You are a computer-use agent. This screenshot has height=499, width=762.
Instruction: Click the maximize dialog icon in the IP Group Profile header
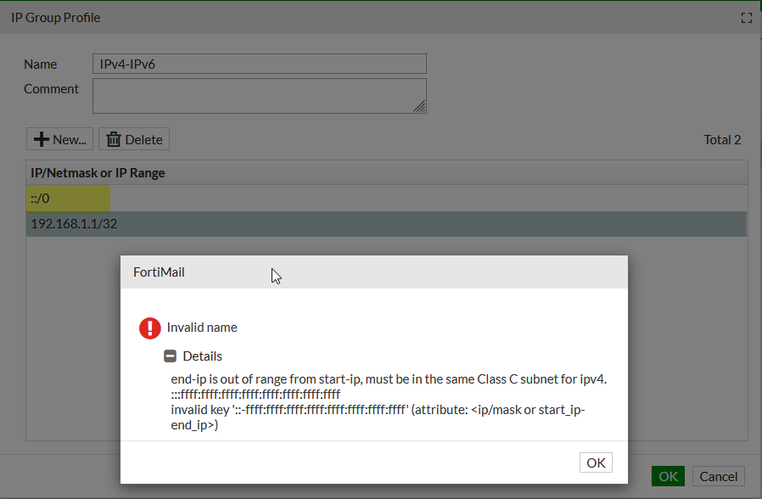(746, 18)
